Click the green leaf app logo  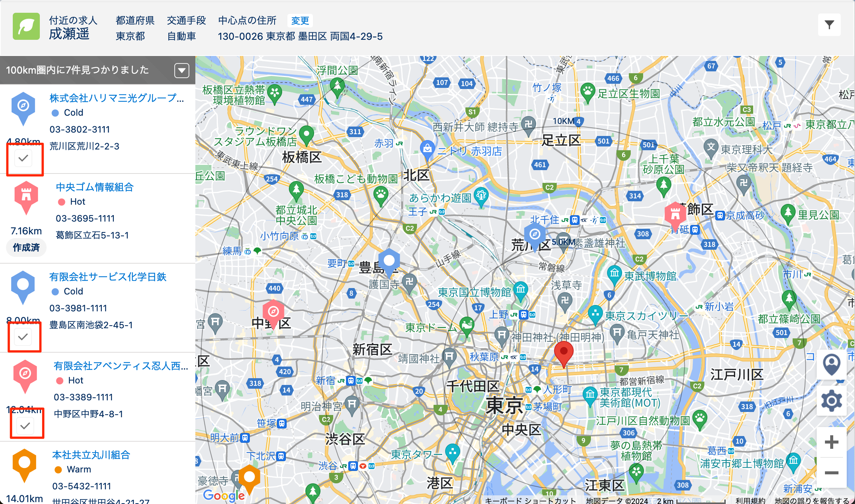(x=26, y=26)
